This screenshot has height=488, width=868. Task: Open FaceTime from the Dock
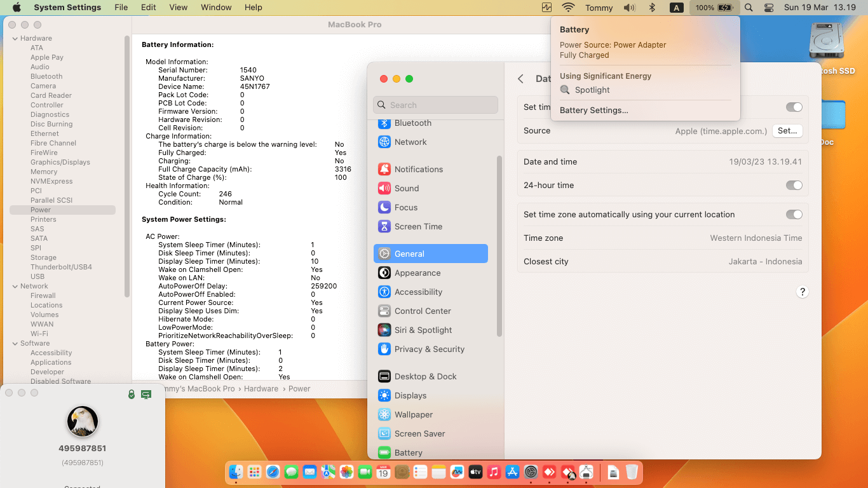coord(365,472)
